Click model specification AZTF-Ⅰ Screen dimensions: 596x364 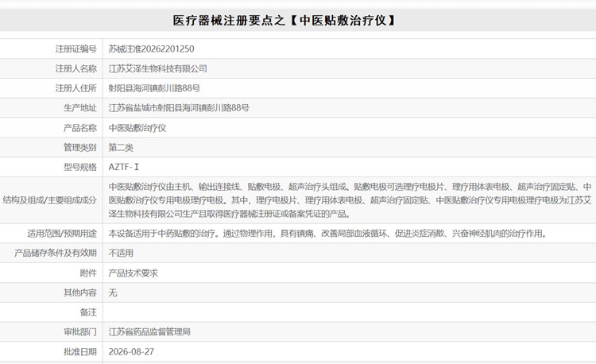click(123, 167)
